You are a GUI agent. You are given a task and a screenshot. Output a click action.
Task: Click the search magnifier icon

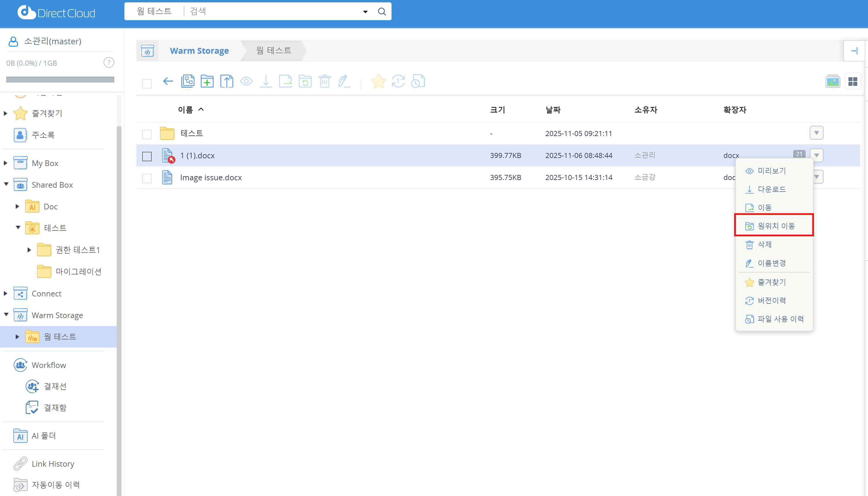coord(382,12)
